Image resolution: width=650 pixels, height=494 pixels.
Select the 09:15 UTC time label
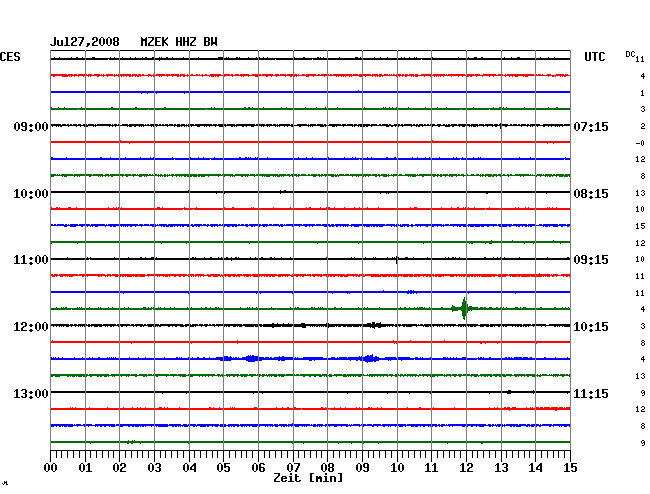pyautogui.click(x=589, y=260)
